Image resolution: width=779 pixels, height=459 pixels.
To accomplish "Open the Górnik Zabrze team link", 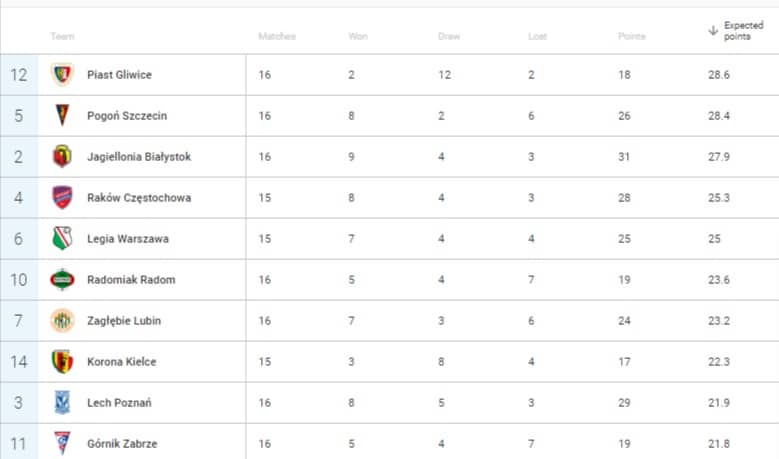I will point(122,443).
